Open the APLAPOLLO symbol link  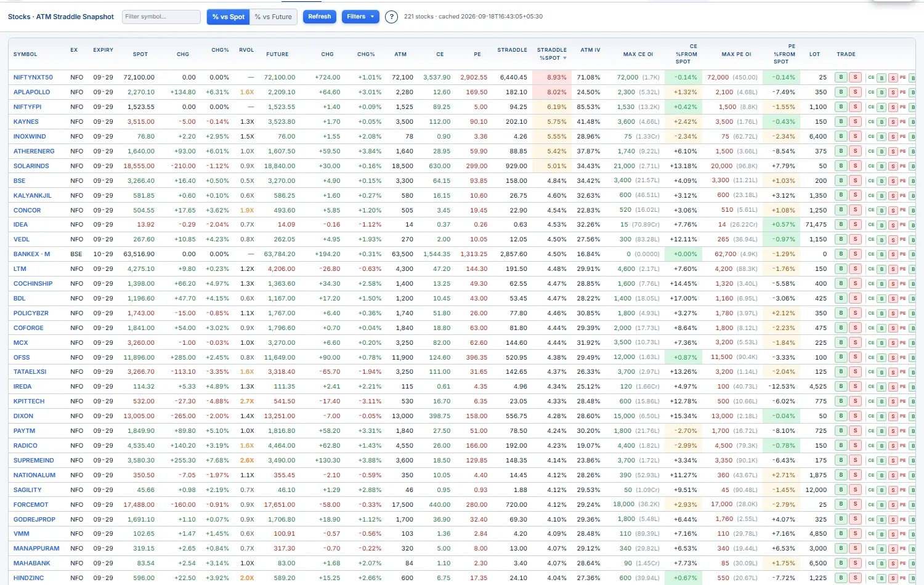click(32, 92)
